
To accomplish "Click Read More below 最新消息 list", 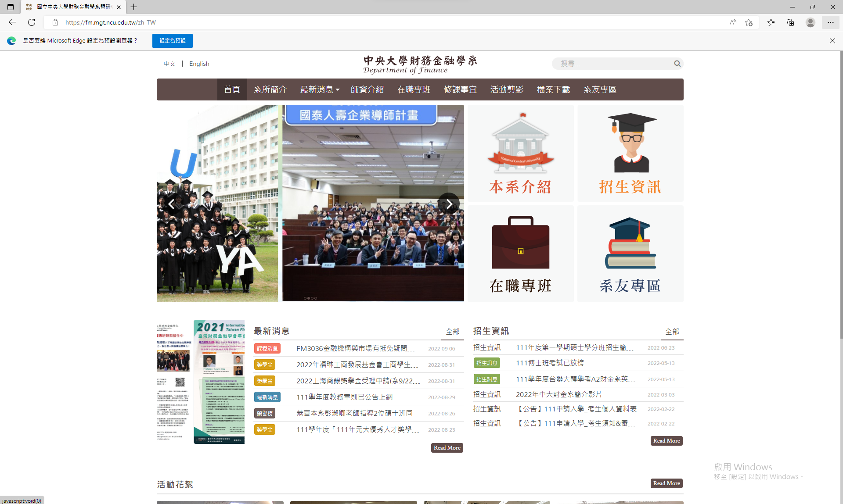I will click(447, 448).
